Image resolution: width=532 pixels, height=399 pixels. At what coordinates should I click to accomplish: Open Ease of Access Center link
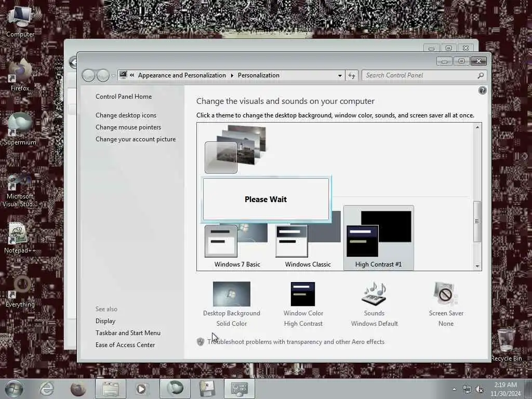tap(125, 345)
